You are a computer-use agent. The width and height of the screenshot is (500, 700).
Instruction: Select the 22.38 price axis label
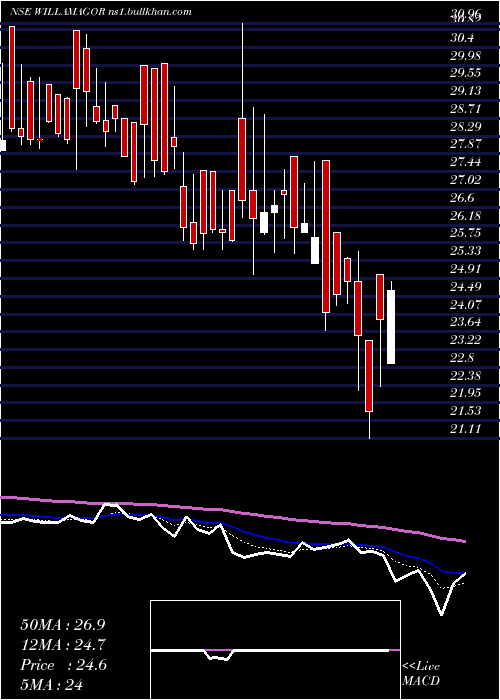pyautogui.click(x=466, y=375)
